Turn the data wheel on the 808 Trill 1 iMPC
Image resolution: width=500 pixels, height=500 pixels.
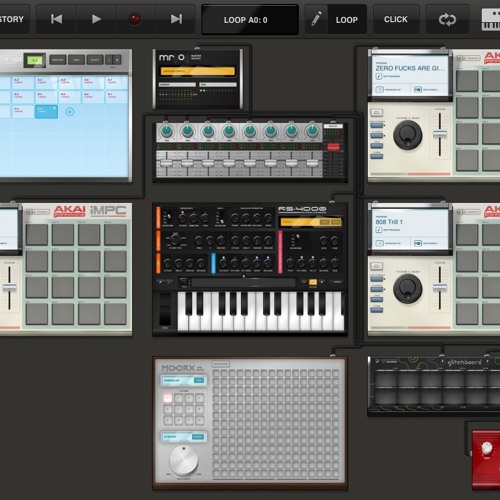click(408, 288)
